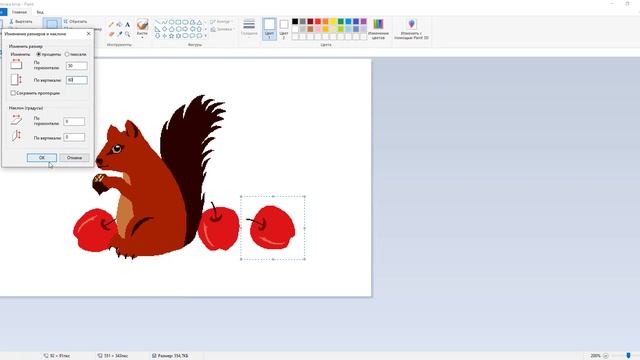Open the shape Outline (Контур) dropdown
The image size is (640, 360).
[x=221, y=22]
